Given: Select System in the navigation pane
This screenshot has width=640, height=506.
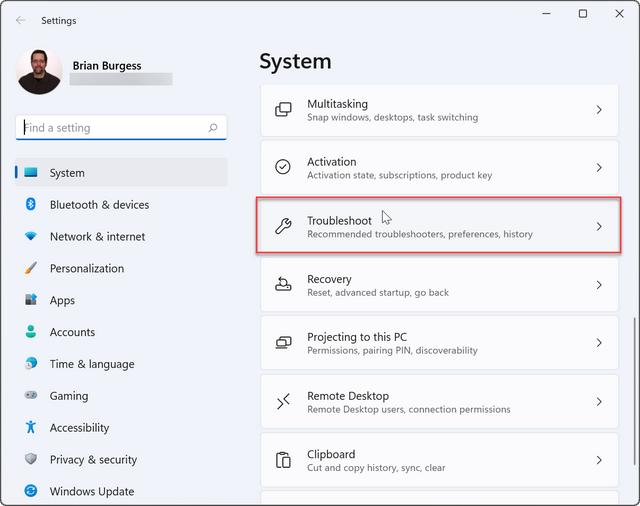Looking at the screenshot, I should tap(121, 173).
